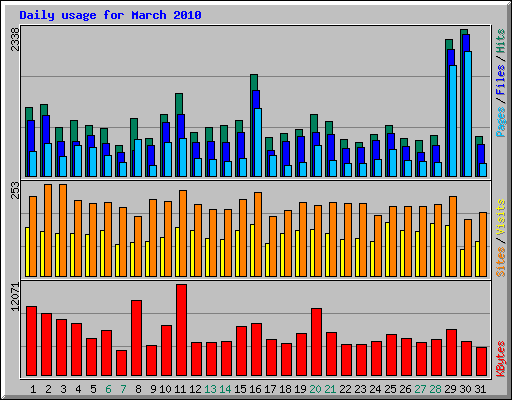
Task: Click the cyan Pages bar for day 29
Action: click(x=453, y=121)
